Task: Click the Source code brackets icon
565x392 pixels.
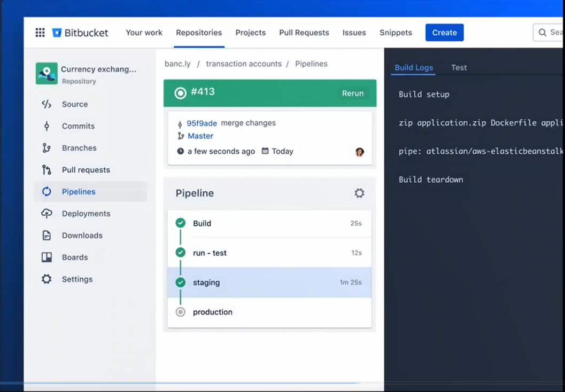Action: 47,104
